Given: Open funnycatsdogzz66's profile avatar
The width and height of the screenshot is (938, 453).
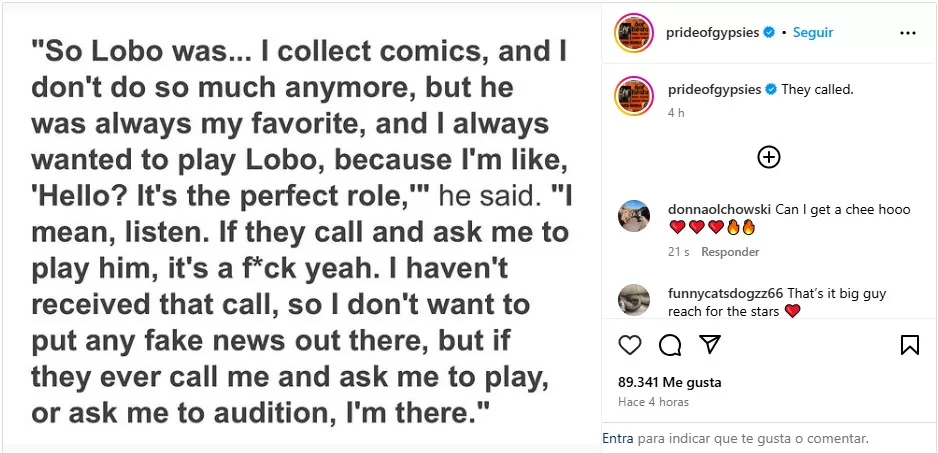Looking at the screenshot, I should coord(633,300).
